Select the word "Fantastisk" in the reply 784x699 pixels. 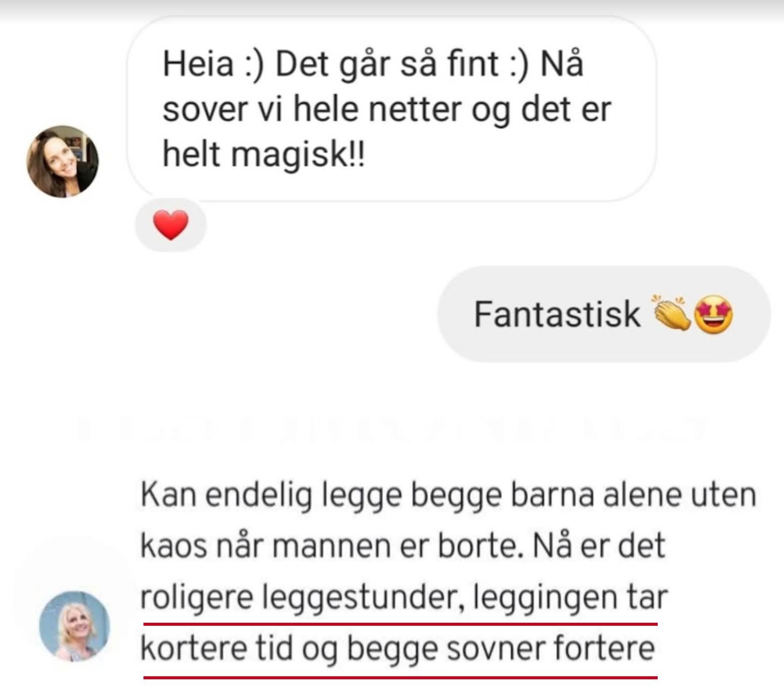coord(557,315)
